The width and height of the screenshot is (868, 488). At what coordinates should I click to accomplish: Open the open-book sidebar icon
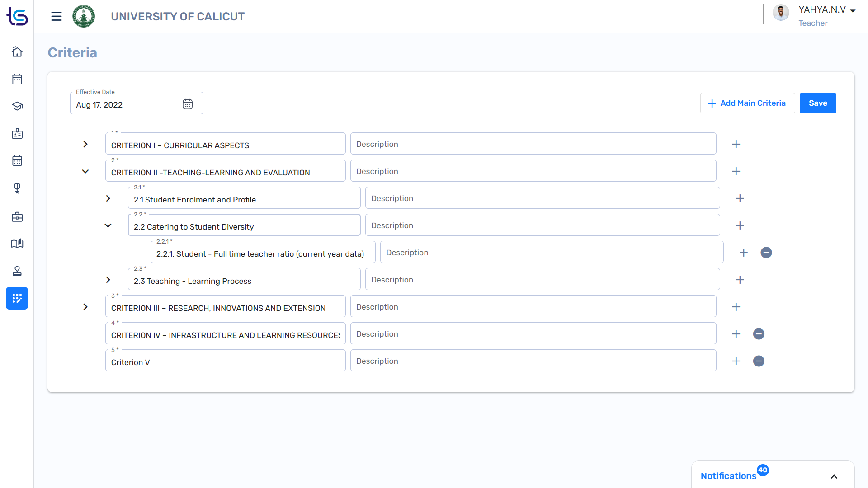[x=17, y=244]
